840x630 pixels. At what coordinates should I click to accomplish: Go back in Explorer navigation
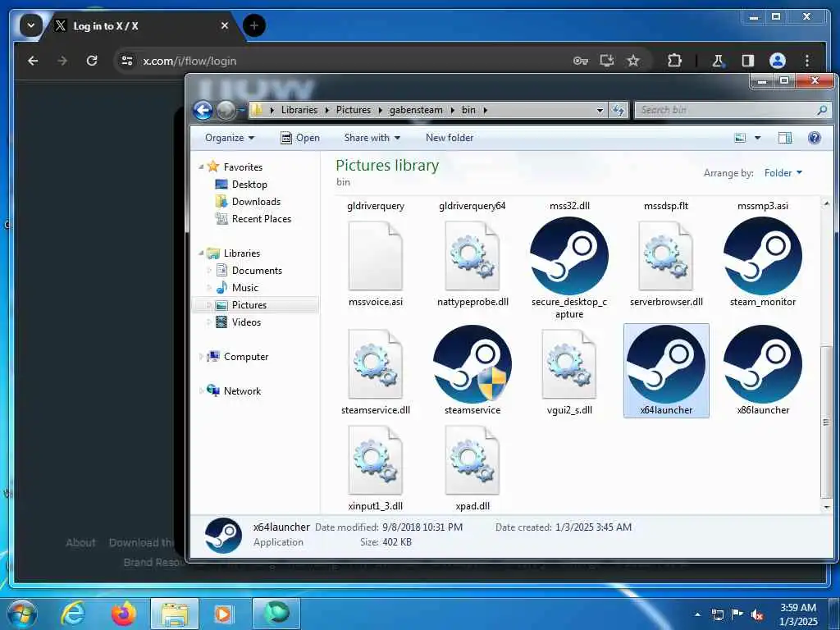(203, 111)
